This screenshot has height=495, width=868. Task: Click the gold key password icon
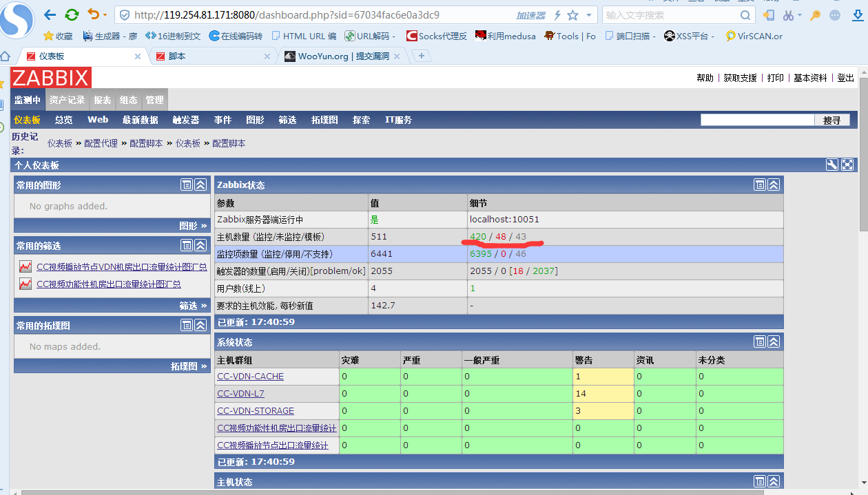(815, 15)
